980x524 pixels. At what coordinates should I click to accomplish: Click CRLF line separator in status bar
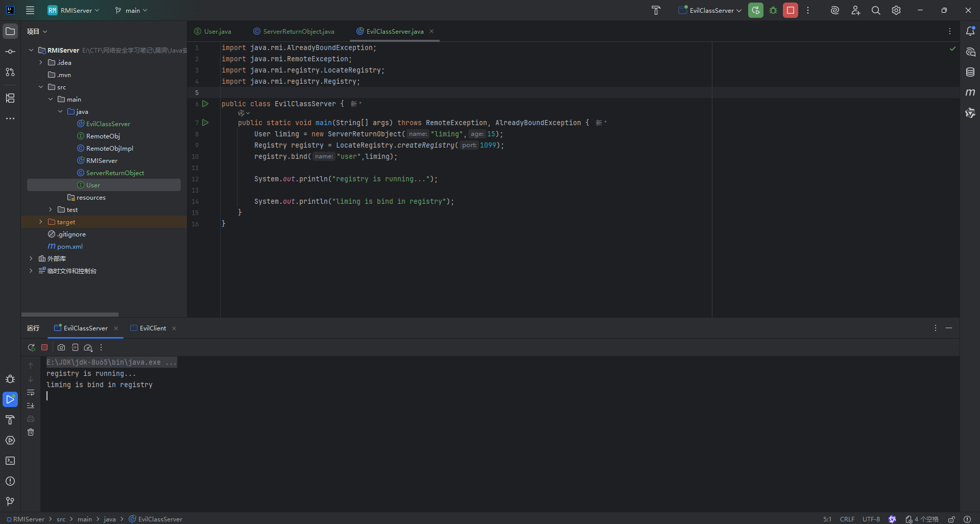tap(847, 519)
